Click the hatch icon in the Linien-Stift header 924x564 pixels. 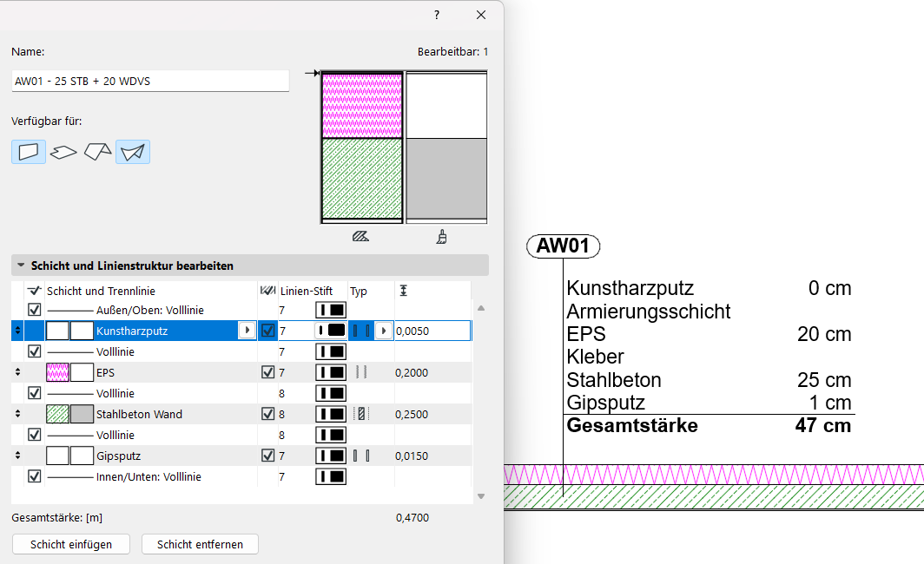tap(267, 291)
